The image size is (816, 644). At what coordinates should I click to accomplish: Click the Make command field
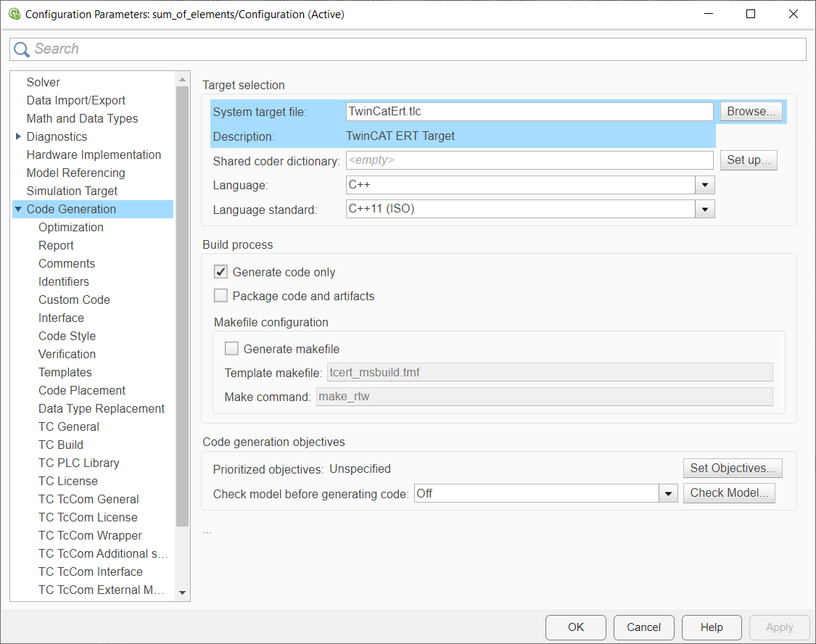point(544,397)
